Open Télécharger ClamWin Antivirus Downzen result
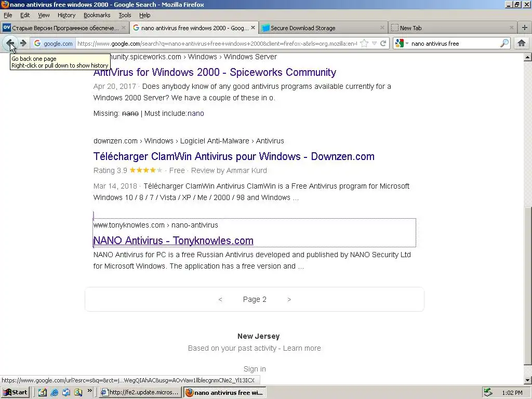 click(x=234, y=156)
